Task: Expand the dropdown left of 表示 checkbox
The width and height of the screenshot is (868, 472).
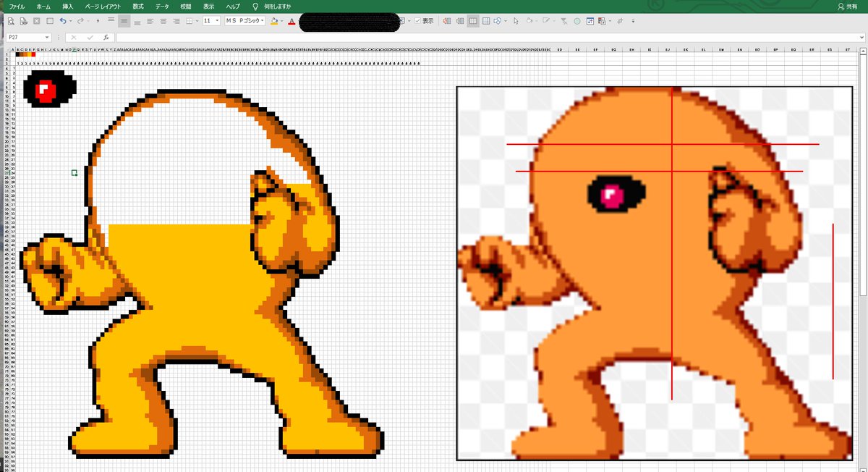Action: pyautogui.click(x=409, y=21)
